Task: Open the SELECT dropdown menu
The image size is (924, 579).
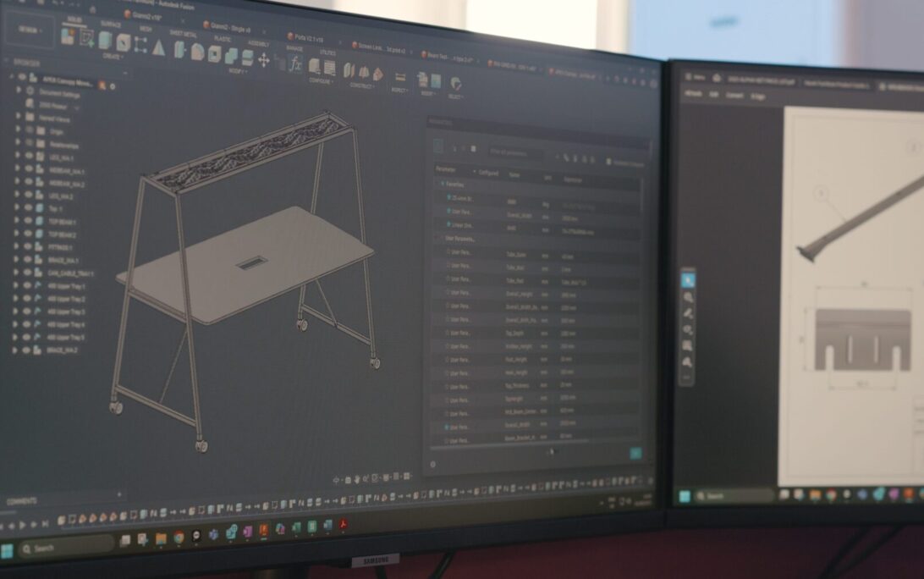Action: pos(455,96)
